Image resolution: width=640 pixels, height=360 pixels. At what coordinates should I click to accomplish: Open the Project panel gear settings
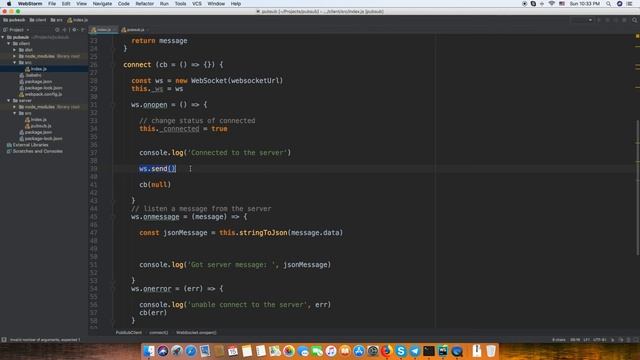coord(74,30)
